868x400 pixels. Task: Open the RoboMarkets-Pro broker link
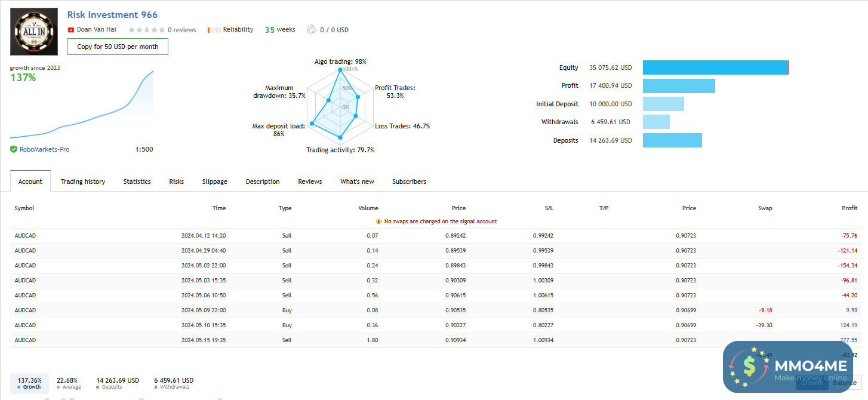[44, 149]
